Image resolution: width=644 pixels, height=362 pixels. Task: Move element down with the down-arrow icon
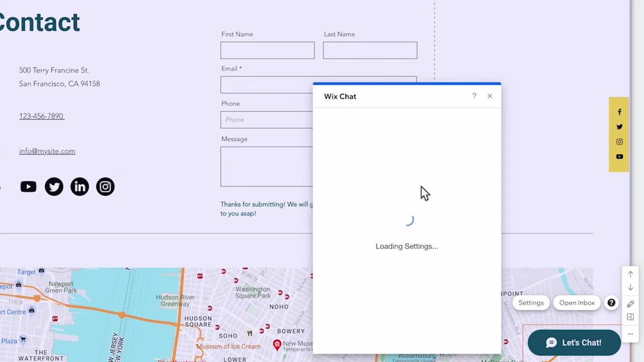click(x=630, y=287)
